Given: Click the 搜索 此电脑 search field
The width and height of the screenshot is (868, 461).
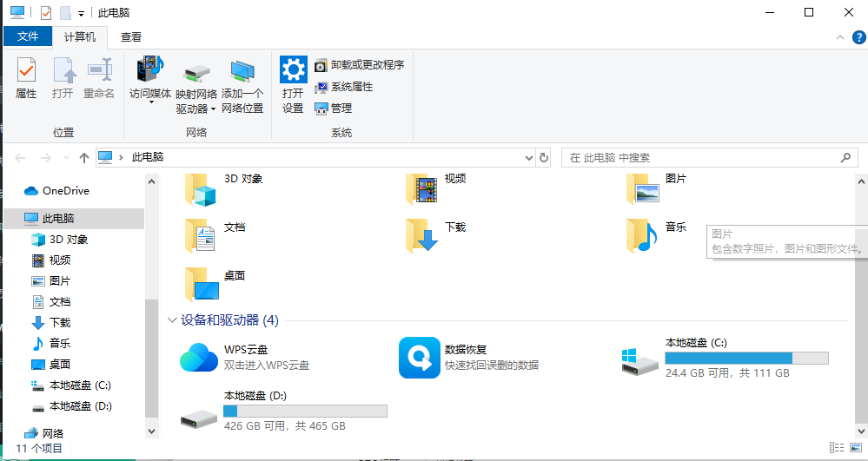Looking at the screenshot, I should point(700,158).
